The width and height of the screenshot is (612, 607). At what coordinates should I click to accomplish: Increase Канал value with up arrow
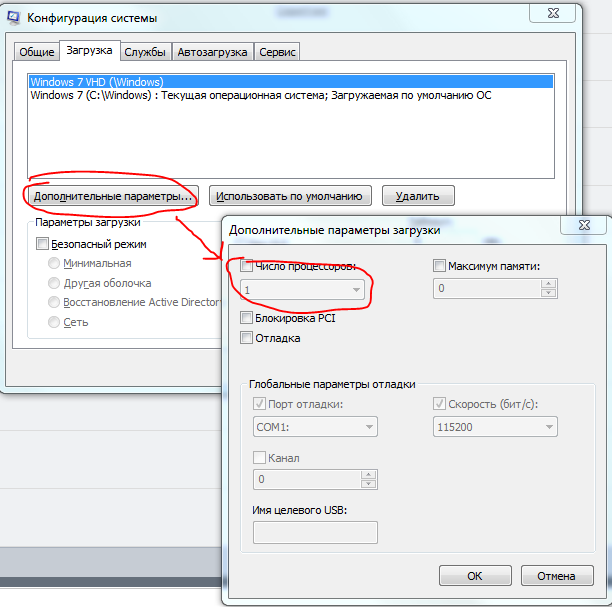pyautogui.click(x=369, y=475)
